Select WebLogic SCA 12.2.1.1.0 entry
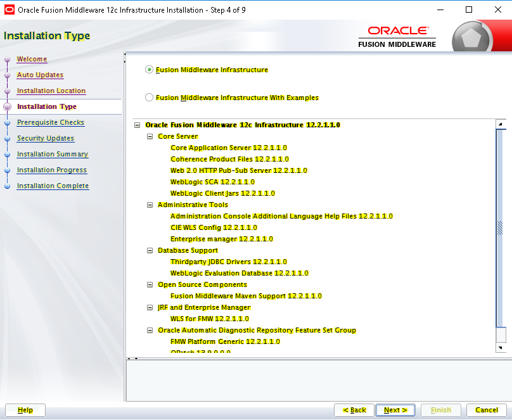The width and height of the screenshot is (512, 420). click(212, 182)
